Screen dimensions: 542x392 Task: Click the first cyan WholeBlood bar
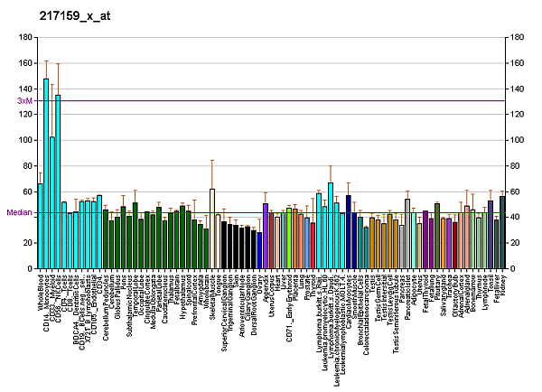point(41,226)
